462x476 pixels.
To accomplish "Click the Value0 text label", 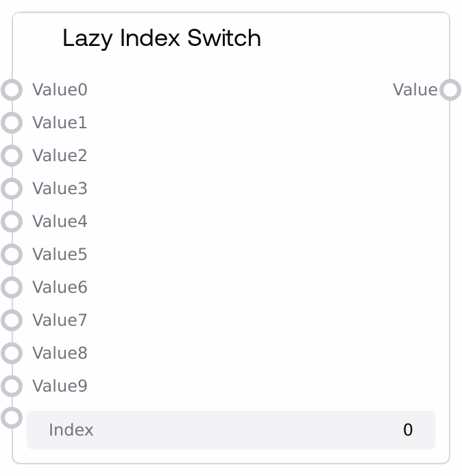I will 60,90.
